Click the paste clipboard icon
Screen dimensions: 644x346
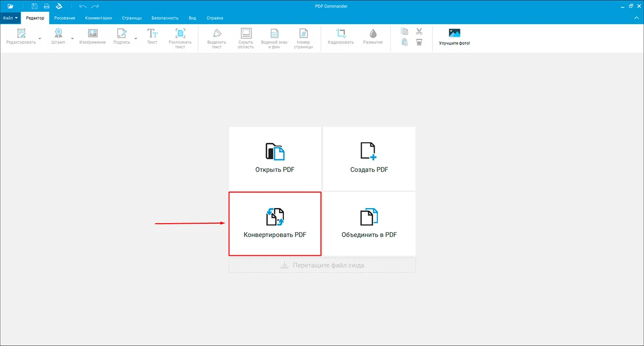pos(405,42)
